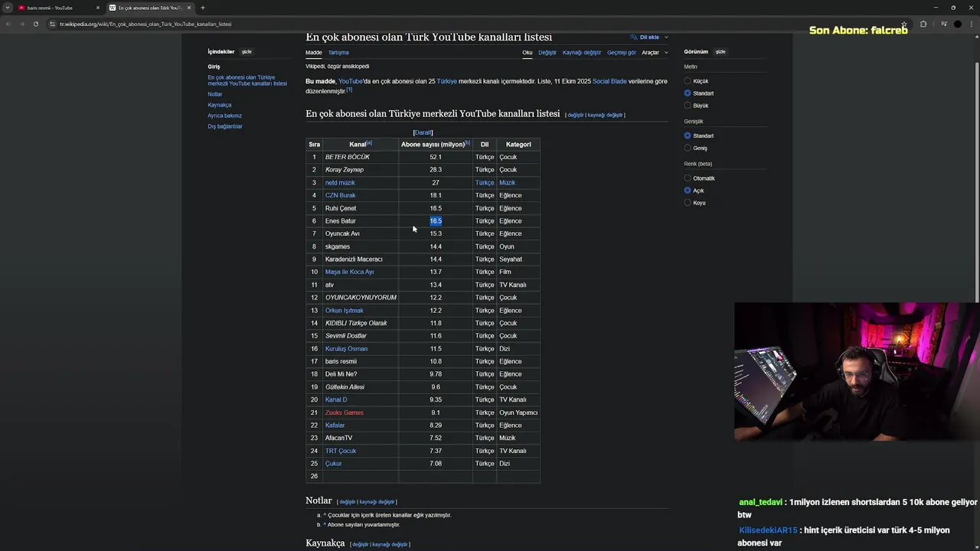The height and width of the screenshot is (551, 980).
Task: Open the media control icon in toolbar
Action: tap(943, 24)
